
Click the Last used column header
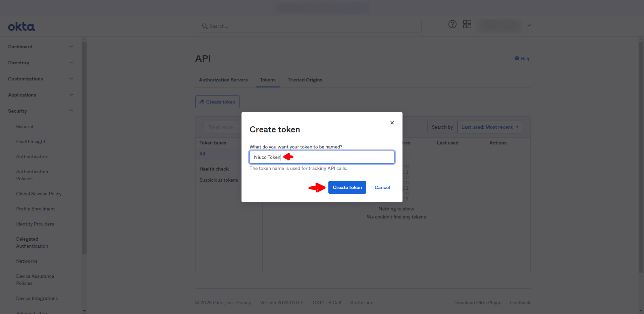[448, 143]
